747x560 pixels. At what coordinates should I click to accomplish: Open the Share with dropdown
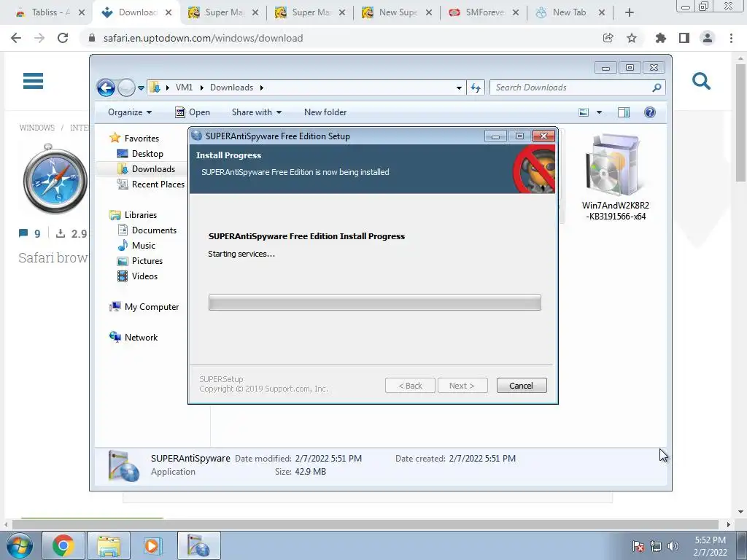click(256, 112)
